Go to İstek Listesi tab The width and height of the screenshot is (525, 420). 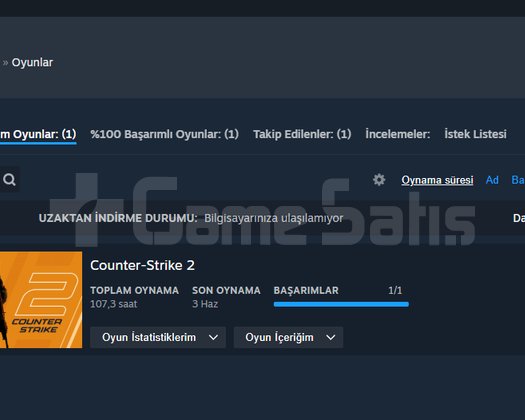(x=475, y=134)
